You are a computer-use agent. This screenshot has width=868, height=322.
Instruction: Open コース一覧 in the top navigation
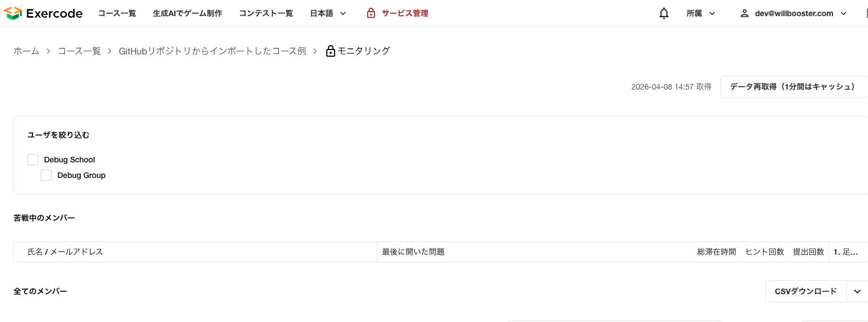tap(117, 13)
